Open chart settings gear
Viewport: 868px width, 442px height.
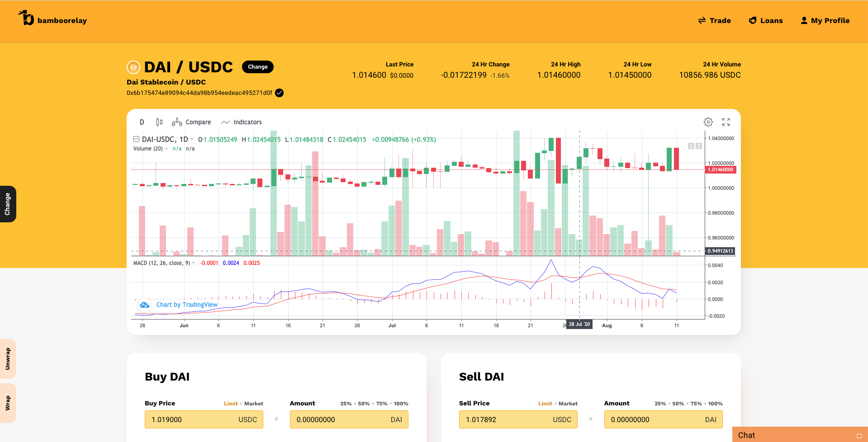(x=708, y=122)
